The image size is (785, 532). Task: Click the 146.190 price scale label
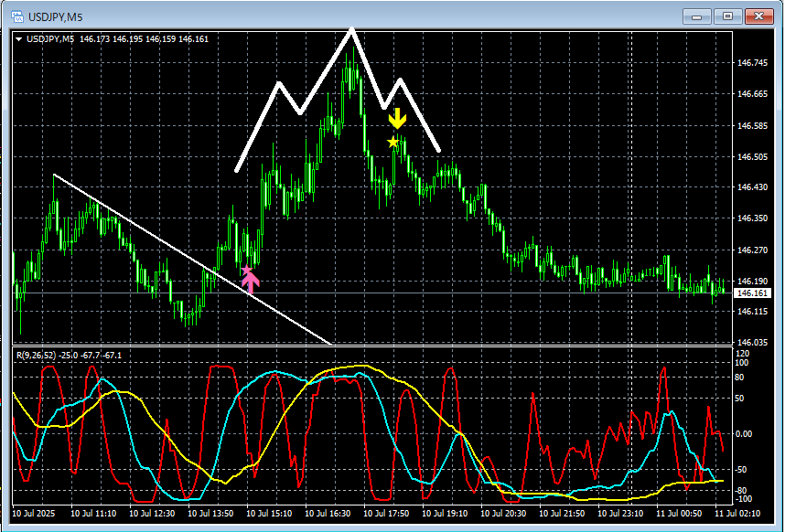point(752,281)
